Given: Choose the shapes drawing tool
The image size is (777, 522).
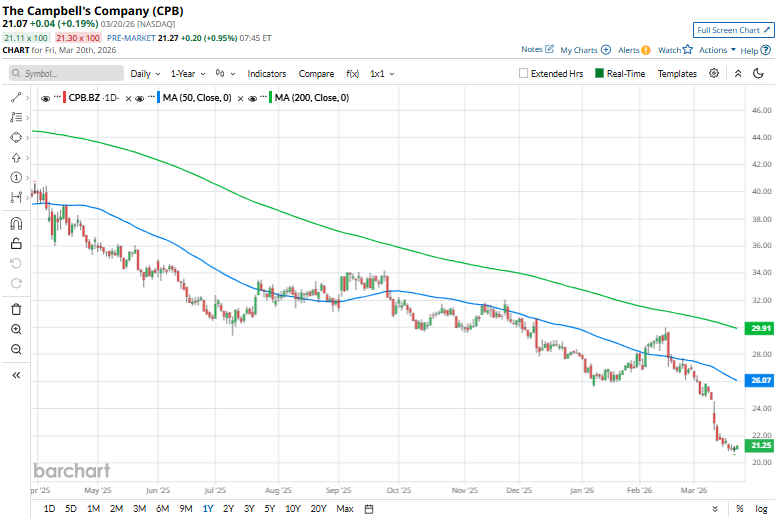Looking at the screenshot, I should tap(16, 137).
